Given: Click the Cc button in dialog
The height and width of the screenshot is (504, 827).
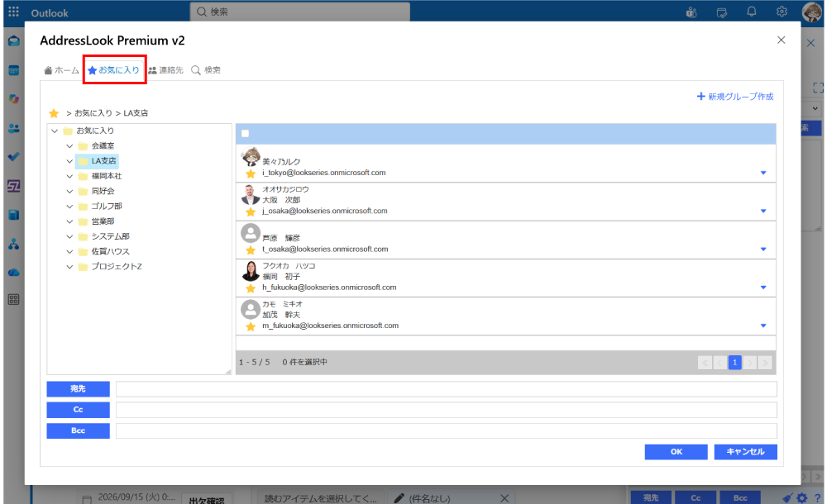Looking at the screenshot, I should pos(78,410).
